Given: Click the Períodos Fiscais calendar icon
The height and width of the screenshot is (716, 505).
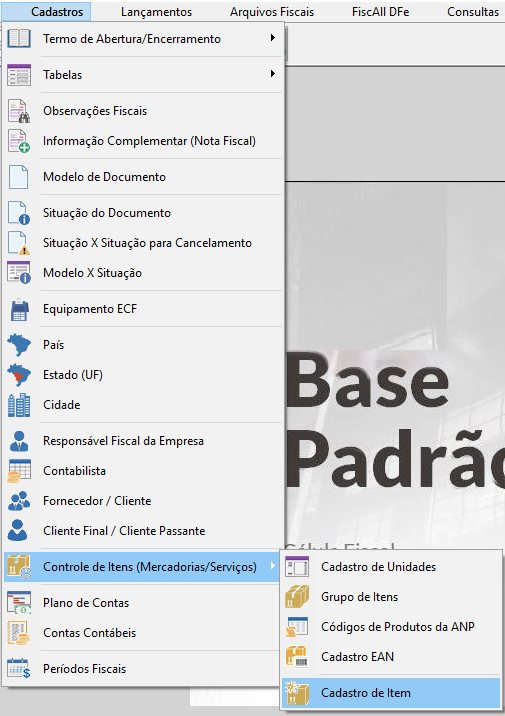Looking at the screenshot, I should (x=19, y=669).
